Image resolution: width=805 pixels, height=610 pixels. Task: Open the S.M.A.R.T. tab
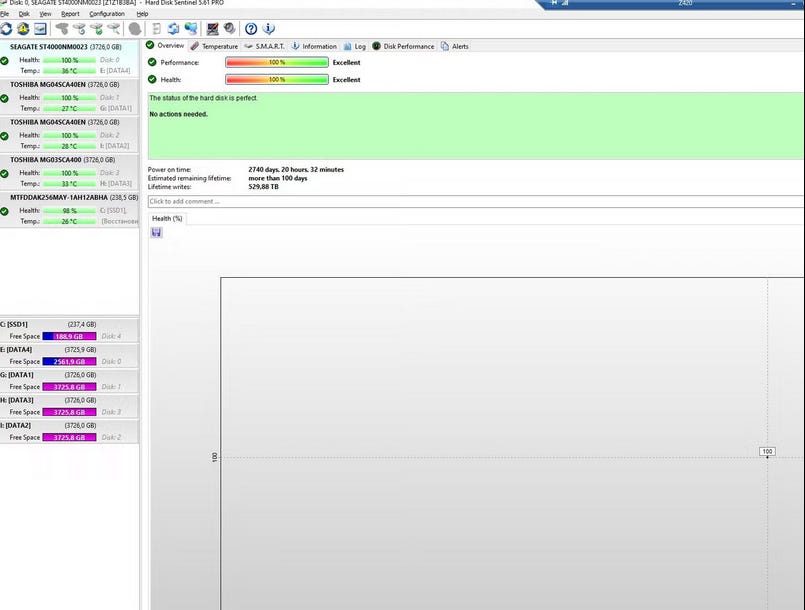tap(264, 46)
